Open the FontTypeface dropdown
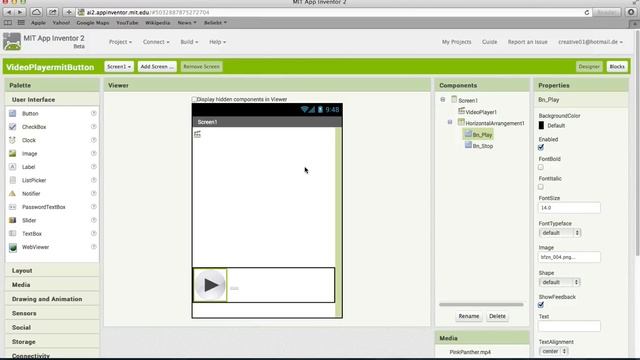The height and width of the screenshot is (360, 640). tap(560, 233)
